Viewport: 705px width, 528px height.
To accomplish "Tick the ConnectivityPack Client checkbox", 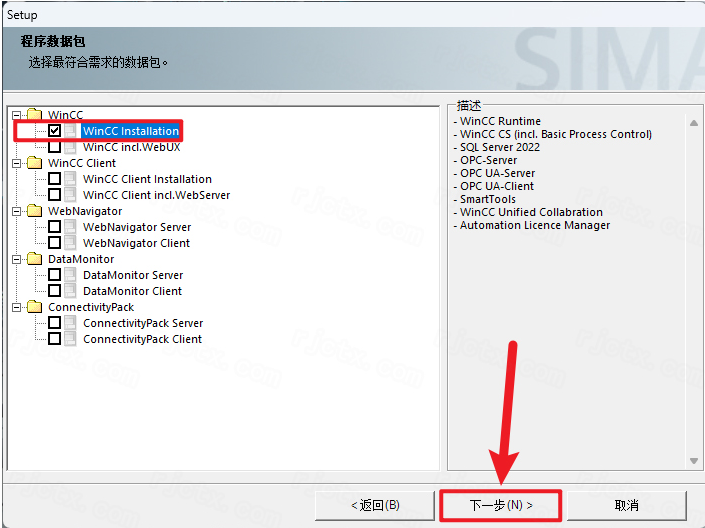I will point(54,339).
